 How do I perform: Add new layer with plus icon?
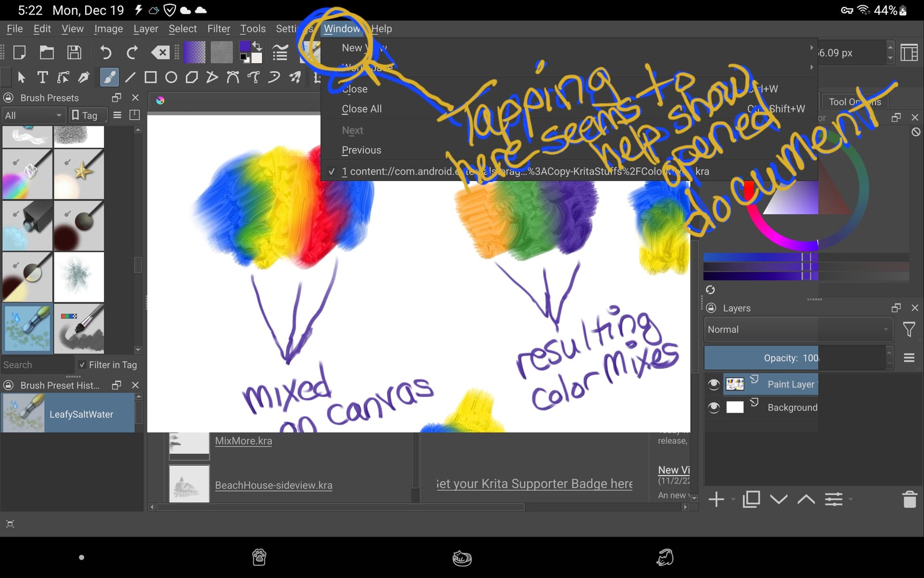[716, 499]
